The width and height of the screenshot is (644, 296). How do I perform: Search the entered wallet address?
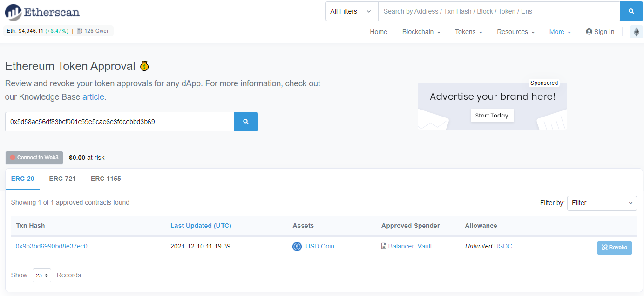coord(245,122)
